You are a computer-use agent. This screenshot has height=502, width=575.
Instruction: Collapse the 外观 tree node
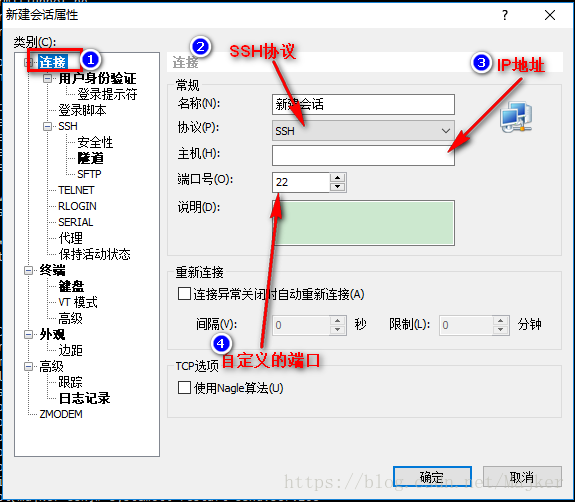point(28,334)
